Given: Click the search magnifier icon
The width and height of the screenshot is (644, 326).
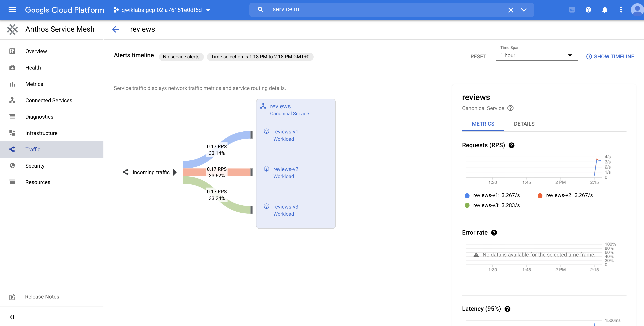Looking at the screenshot, I should point(260,9).
